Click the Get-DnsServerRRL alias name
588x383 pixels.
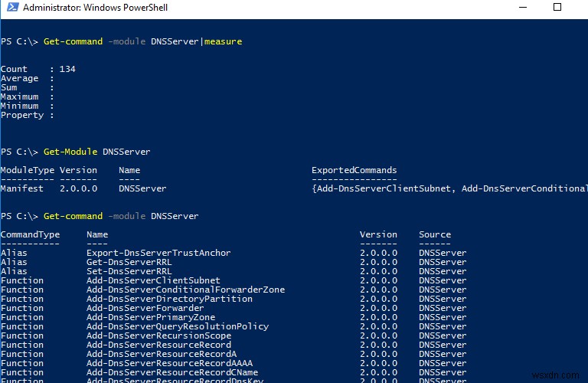coord(129,262)
